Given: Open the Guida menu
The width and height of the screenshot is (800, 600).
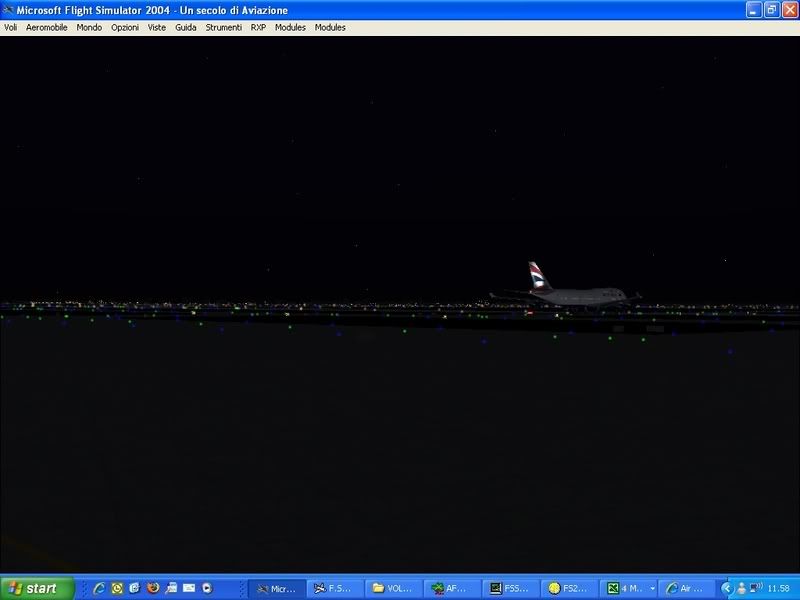Looking at the screenshot, I should (186, 28).
